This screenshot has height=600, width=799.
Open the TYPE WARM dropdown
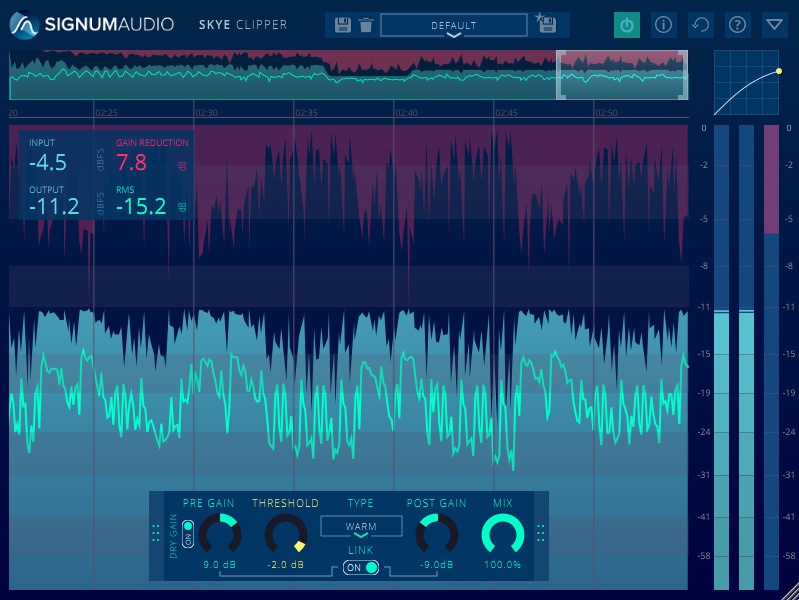coord(361,527)
